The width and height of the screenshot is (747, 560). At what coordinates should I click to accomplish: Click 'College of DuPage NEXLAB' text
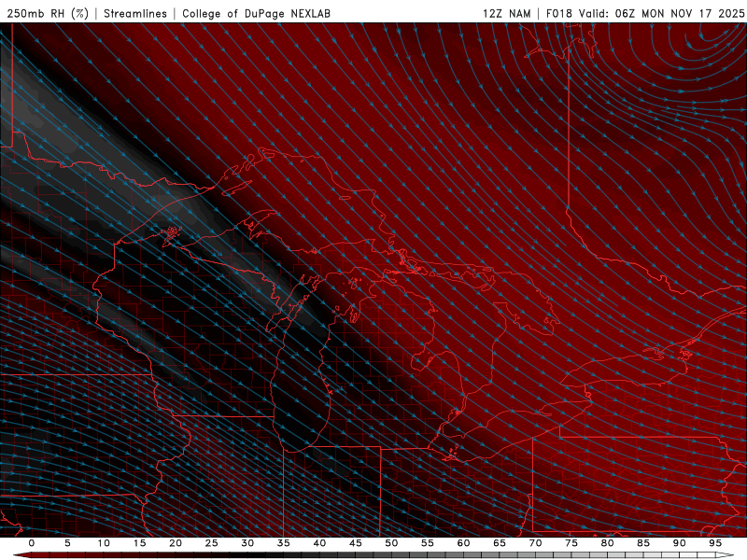click(x=256, y=13)
